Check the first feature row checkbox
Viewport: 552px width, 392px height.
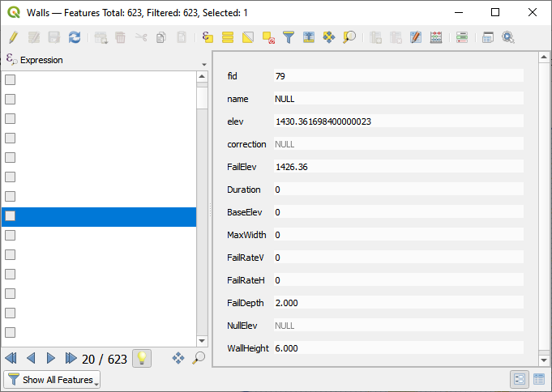click(11, 80)
